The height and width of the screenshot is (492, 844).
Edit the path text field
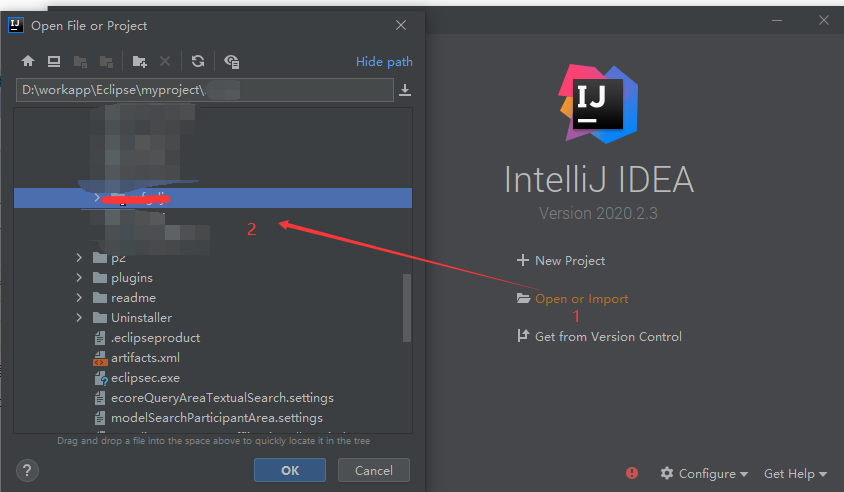[205, 90]
